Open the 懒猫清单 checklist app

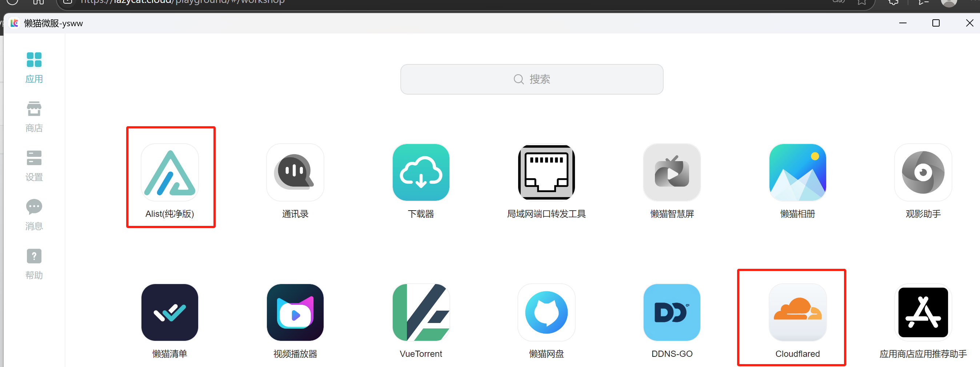coord(170,312)
